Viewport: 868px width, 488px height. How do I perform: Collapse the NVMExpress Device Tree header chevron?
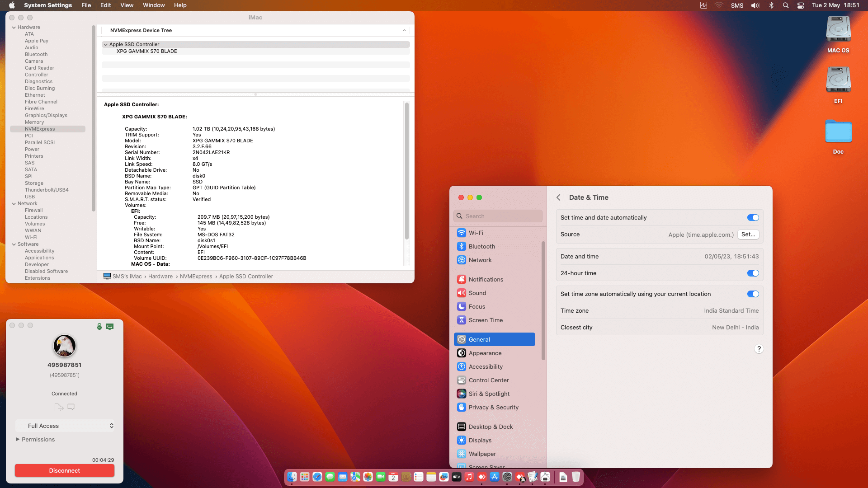pyautogui.click(x=404, y=31)
